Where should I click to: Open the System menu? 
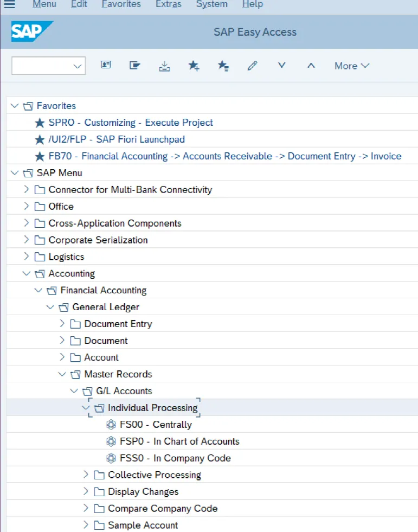[x=212, y=4]
